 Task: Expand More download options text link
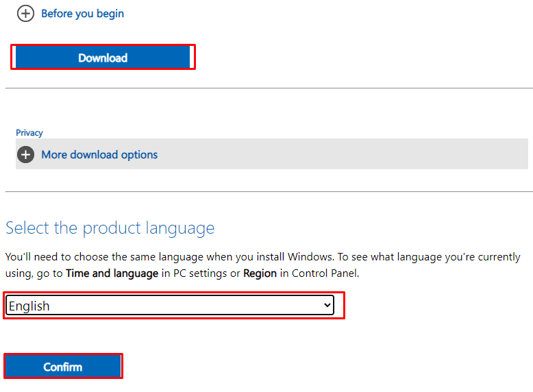(99, 155)
